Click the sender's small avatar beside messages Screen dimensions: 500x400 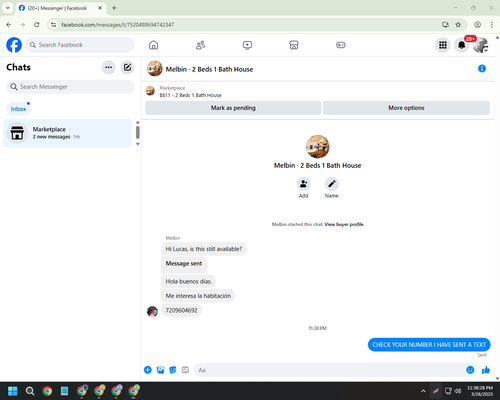click(152, 311)
